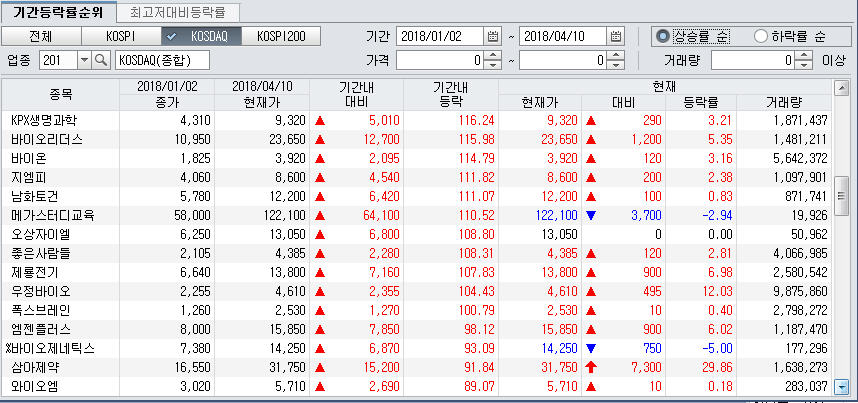
Task: Click the 64,100 period difference value
Action: 381,216
